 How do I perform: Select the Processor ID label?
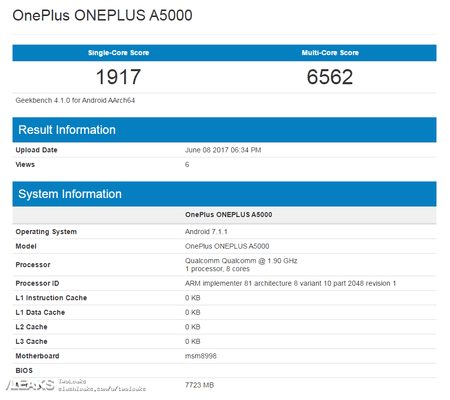click(37, 283)
